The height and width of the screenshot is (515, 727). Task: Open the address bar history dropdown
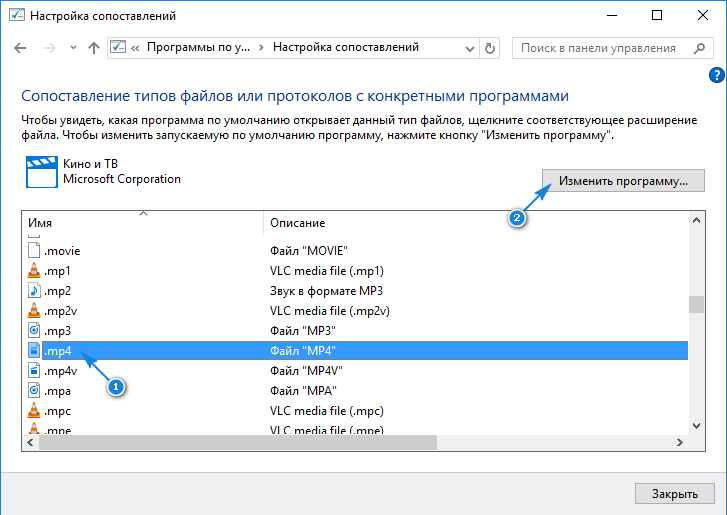coord(469,48)
